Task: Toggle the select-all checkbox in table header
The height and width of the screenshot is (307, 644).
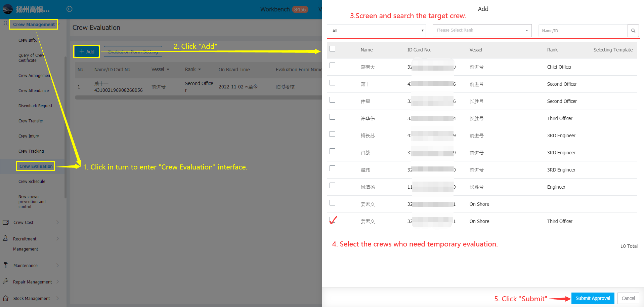Action: point(333,49)
